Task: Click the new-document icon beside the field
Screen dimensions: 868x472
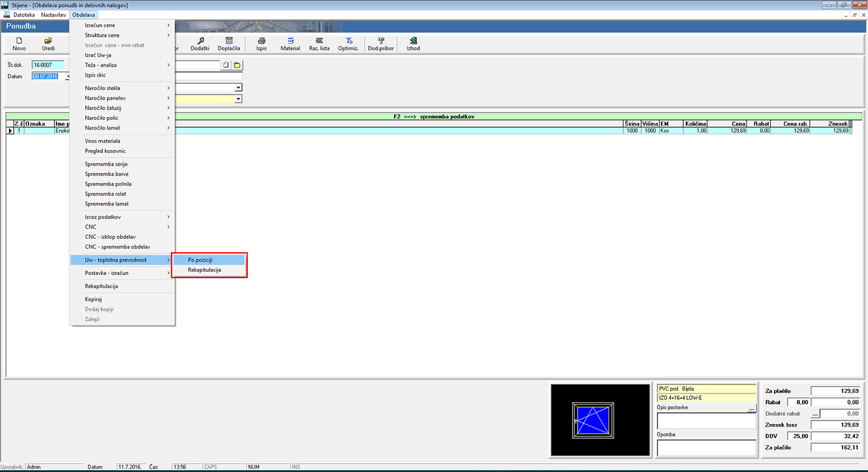Action: [226, 65]
